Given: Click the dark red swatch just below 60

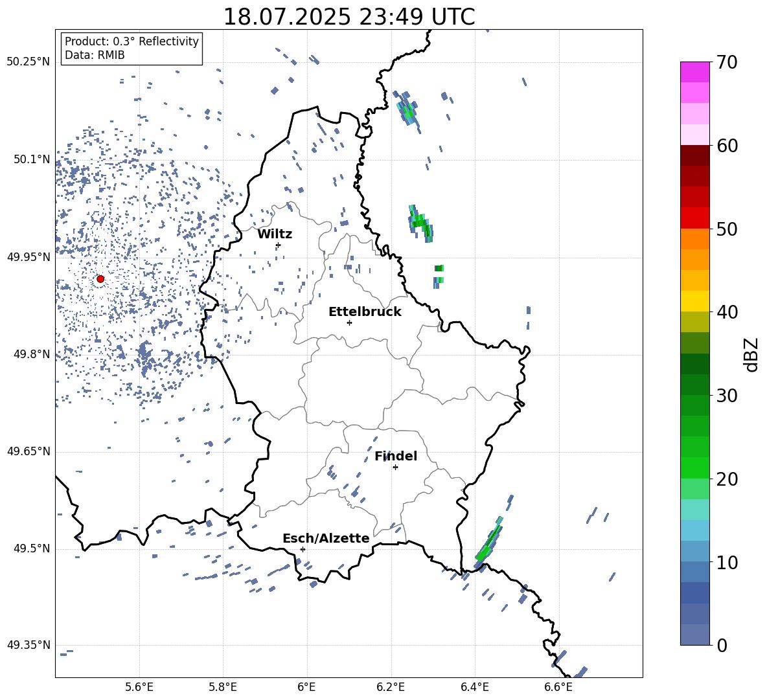Looking at the screenshot, I should (x=694, y=155).
